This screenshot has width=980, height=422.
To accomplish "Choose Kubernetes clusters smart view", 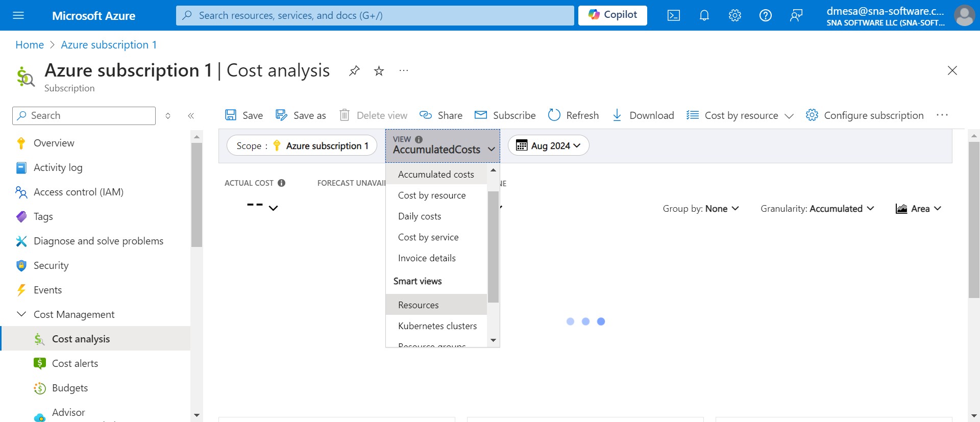I will [437, 326].
